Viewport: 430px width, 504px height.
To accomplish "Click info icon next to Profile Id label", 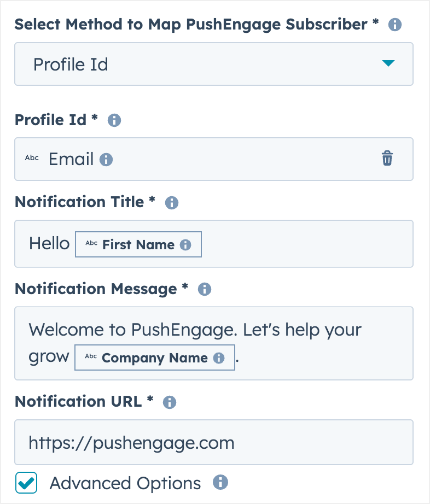I will coord(114,120).
